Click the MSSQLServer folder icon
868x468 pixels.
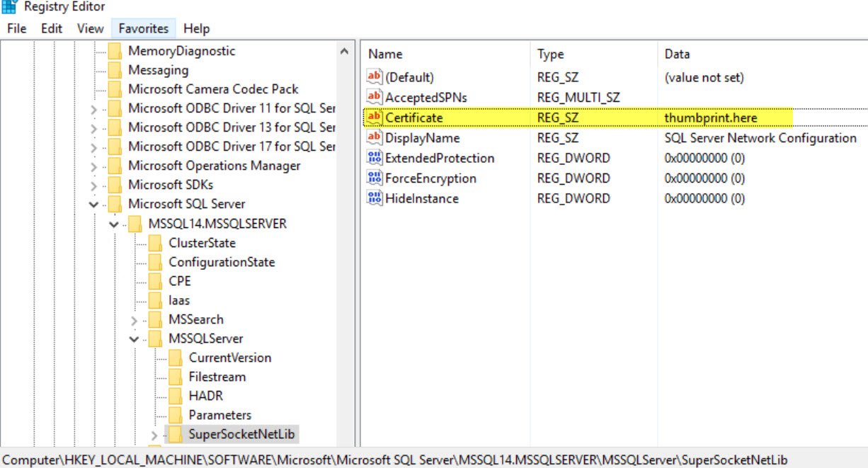(155, 338)
